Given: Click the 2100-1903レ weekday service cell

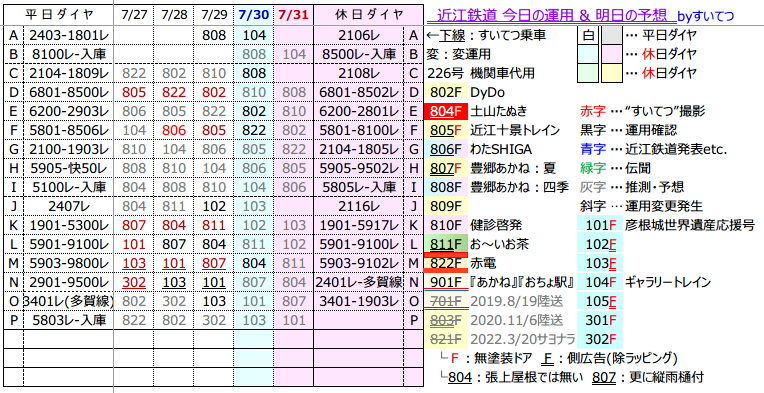Looking at the screenshot, I should (x=68, y=149).
